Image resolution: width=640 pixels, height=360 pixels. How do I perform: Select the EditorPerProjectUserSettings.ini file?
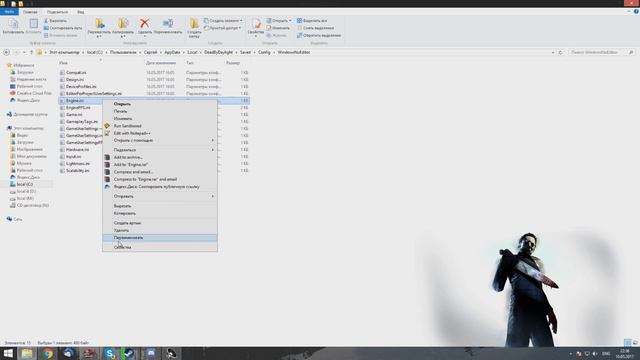click(x=93, y=93)
